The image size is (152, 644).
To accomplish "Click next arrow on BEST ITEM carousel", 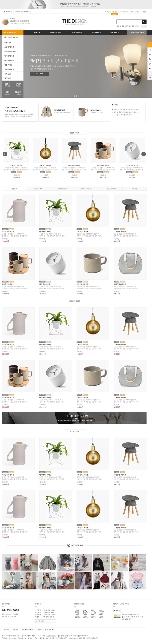I will (143, 154).
